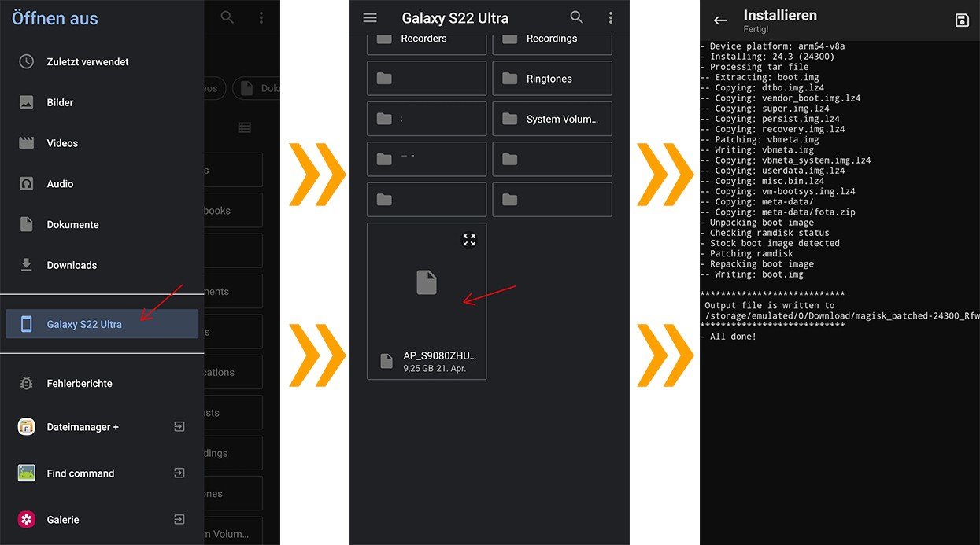The image size is (980, 545).
Task: Open Zuletzt verwendet in the drawer
Action: [102, 61]
